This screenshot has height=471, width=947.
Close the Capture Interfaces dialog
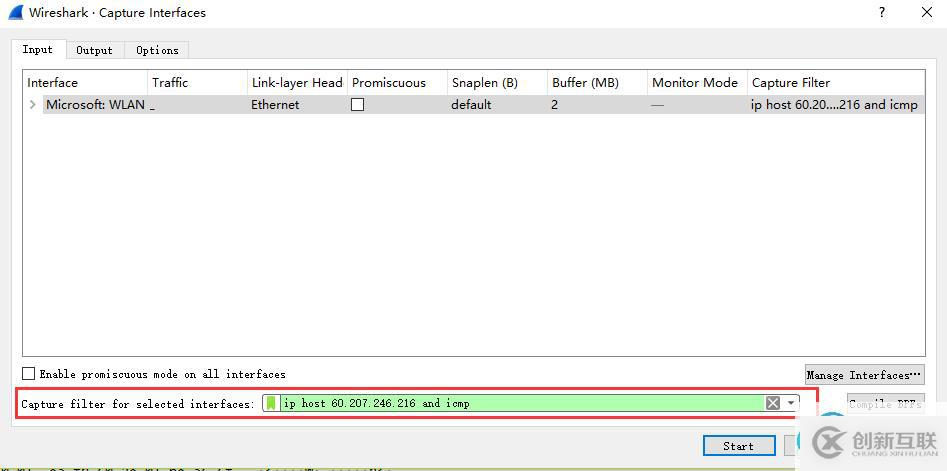[927, 13]
